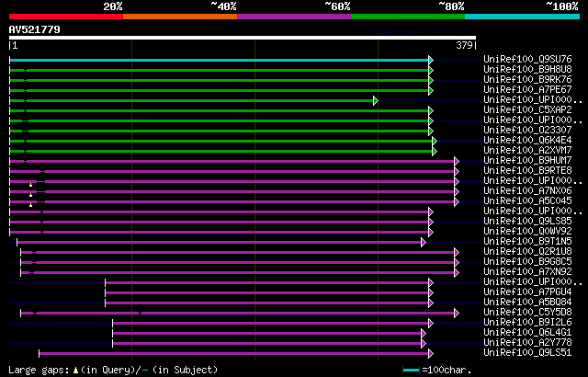Click the purple arrowhead on the B9HUM7 row
The image size is (588, 377).
coord(457,161)
